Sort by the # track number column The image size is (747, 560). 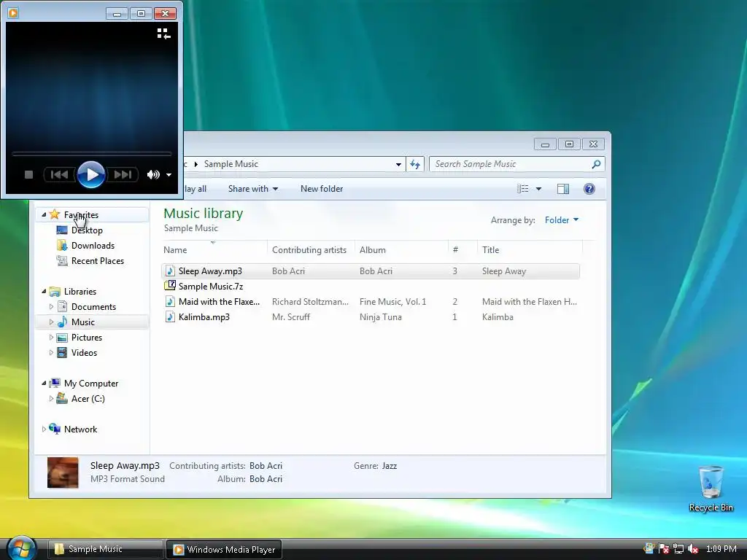[462, 250]
